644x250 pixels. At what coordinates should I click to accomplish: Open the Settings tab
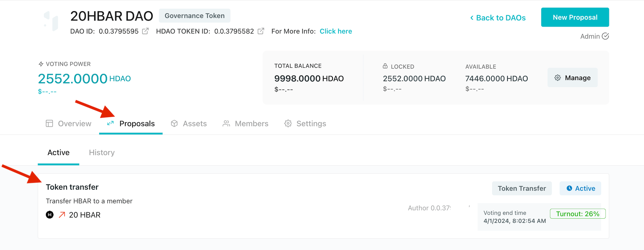point(305,124)
